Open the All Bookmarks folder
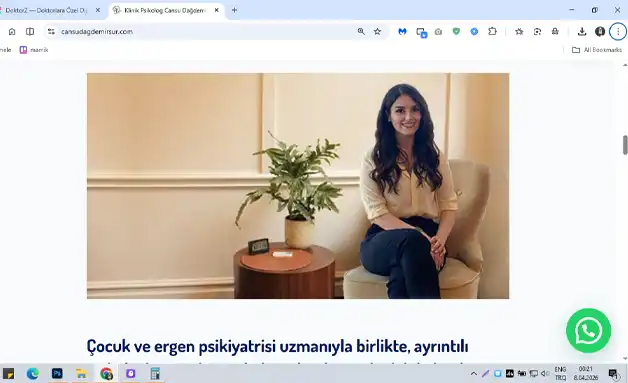Viewport: 628px width, 383px height. (597, 50)
